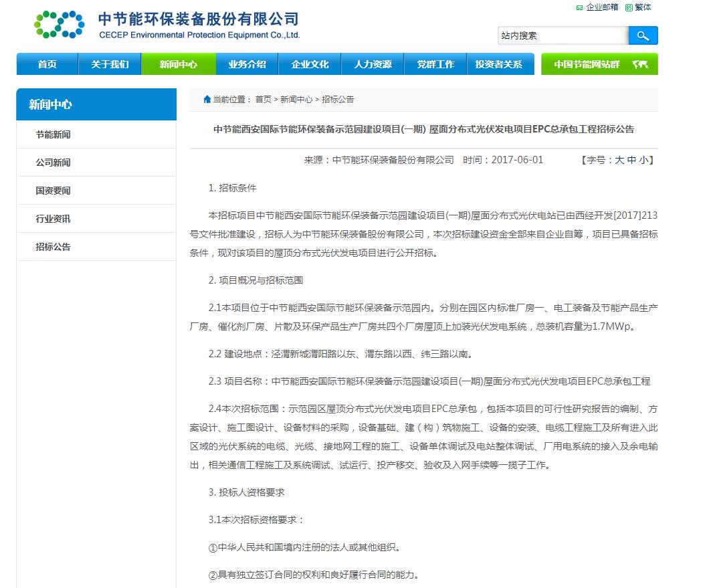
Task: Set font size to 小
Action: pos(643,160)
